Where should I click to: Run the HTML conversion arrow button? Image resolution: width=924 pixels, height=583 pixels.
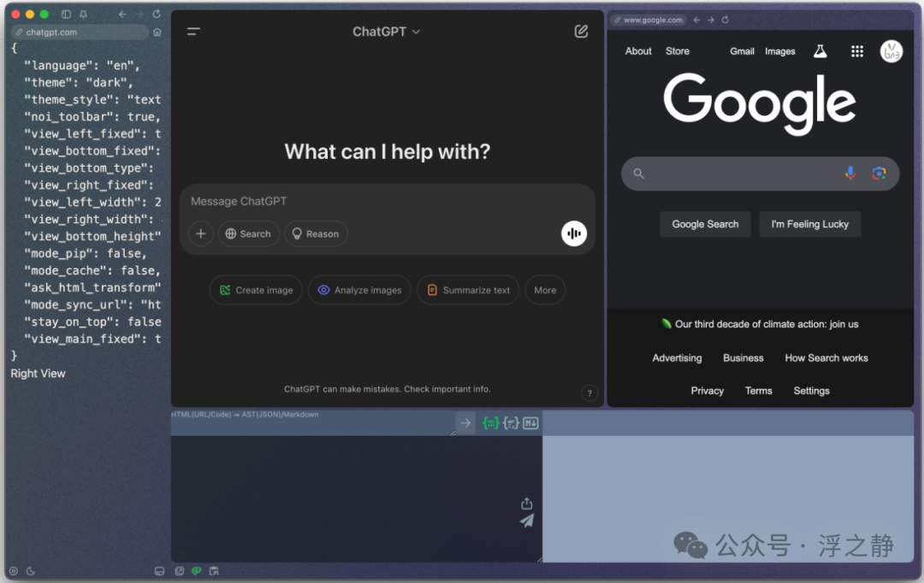pyautogui.click(x=465, y=423)
